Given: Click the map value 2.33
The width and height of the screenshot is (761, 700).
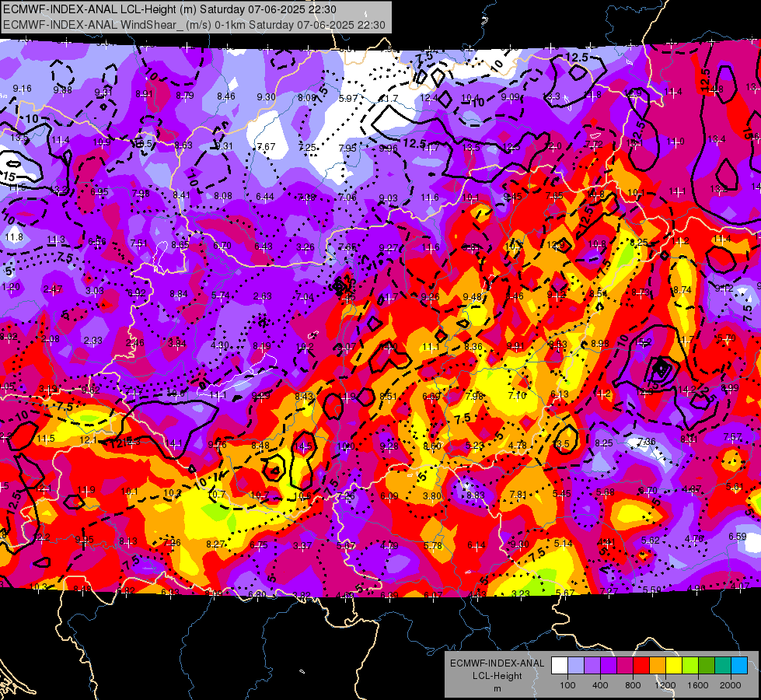Looking at the screenshot, I should coord(93,341).
